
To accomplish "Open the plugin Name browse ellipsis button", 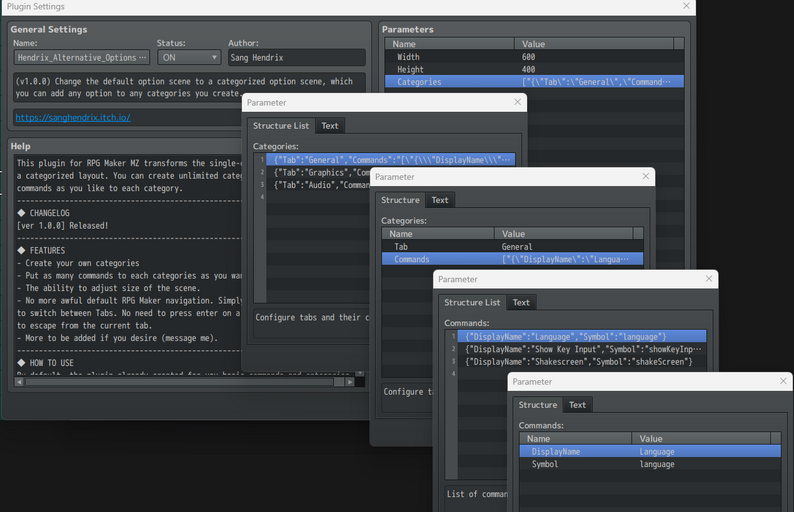I will [x=143, y=57].
